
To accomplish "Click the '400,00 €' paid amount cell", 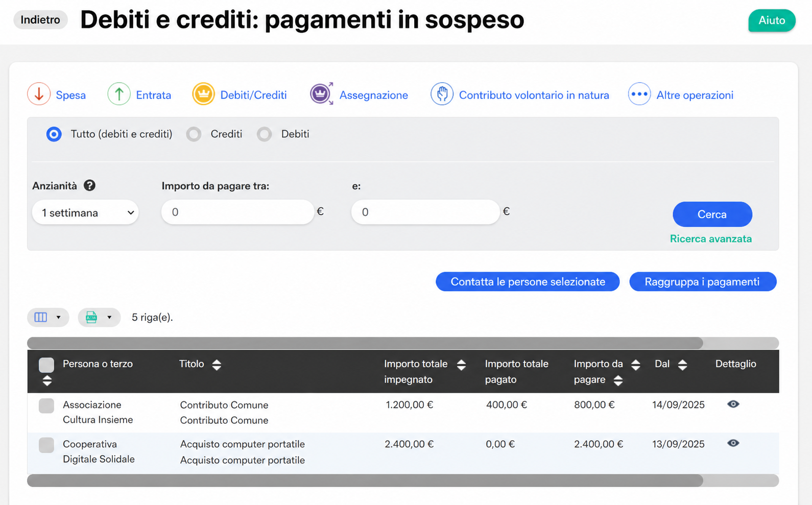I will click(x=506, y=405).
